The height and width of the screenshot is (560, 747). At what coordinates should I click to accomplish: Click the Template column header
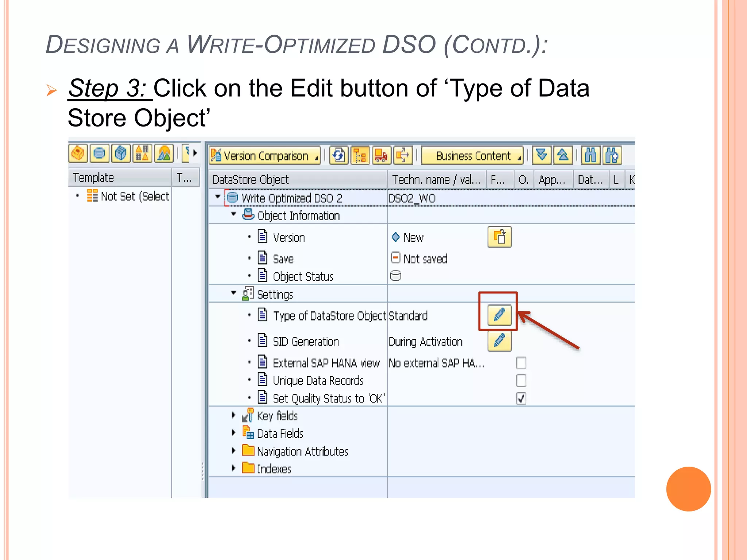click(x=120, y=178)
